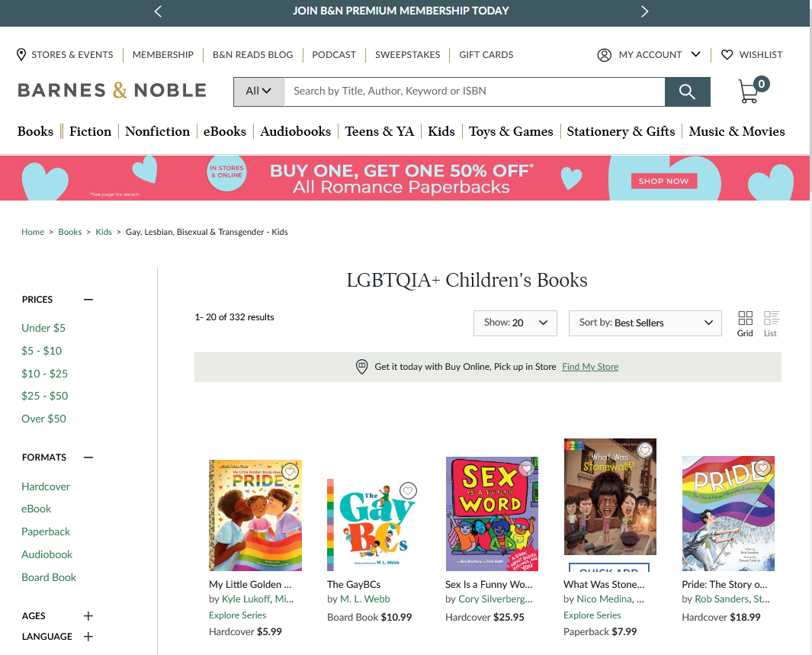Add Pride: The Story book to wishlist
This screenshot has width=812, height=655.
[762, 468]
